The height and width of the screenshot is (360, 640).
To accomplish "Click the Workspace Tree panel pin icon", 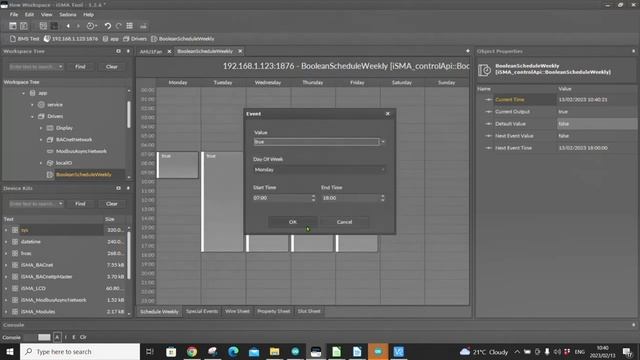I will (128, 51).
